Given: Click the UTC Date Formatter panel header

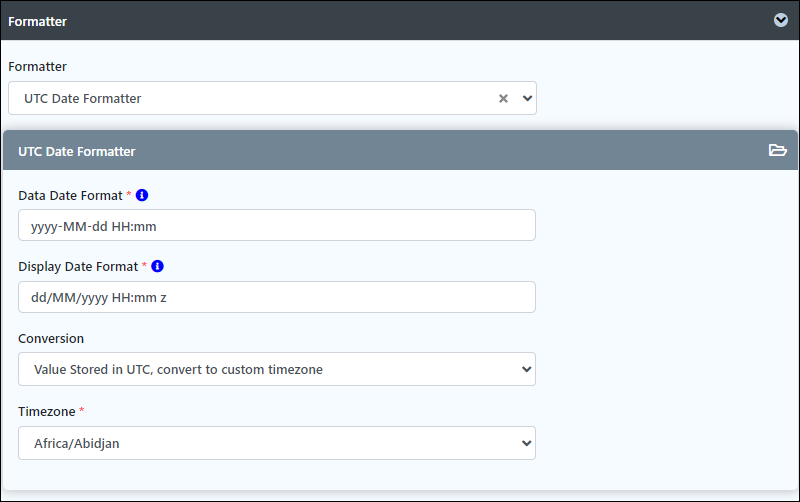Looking at the screenshot, I should click(x=400, y=150).
